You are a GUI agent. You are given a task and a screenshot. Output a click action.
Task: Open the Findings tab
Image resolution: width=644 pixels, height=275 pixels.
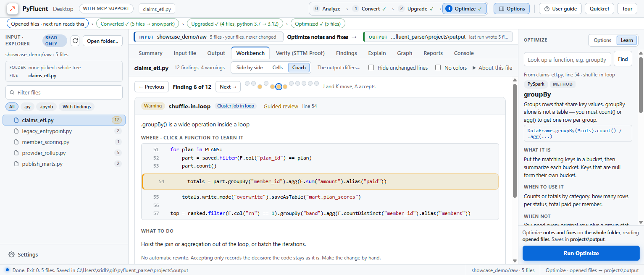[347, 53]
